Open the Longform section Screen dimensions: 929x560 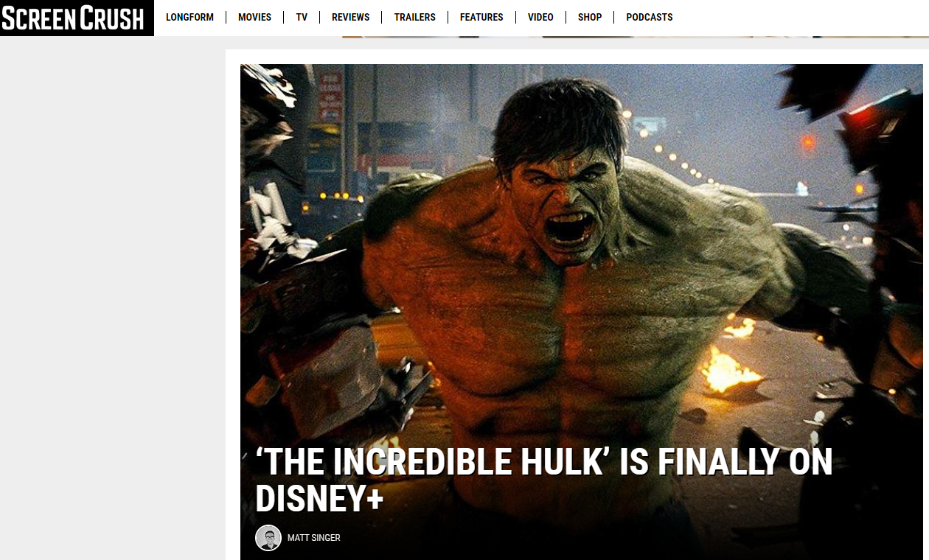click(189, 17)
